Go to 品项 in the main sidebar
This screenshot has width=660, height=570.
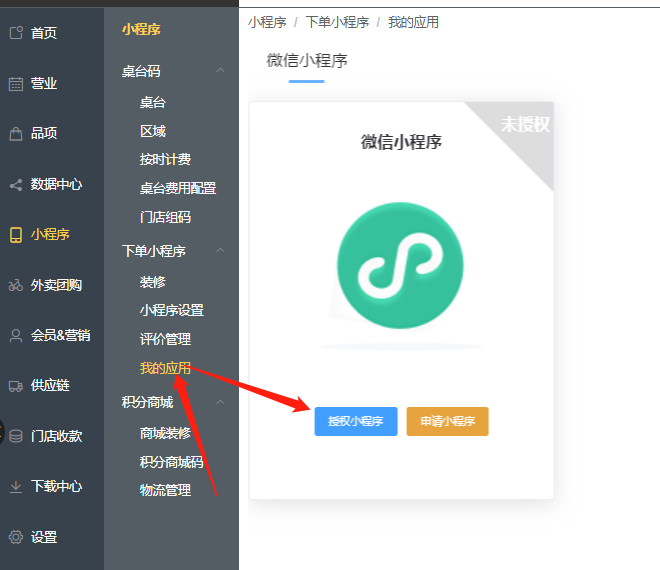click(x=44, y=133)
